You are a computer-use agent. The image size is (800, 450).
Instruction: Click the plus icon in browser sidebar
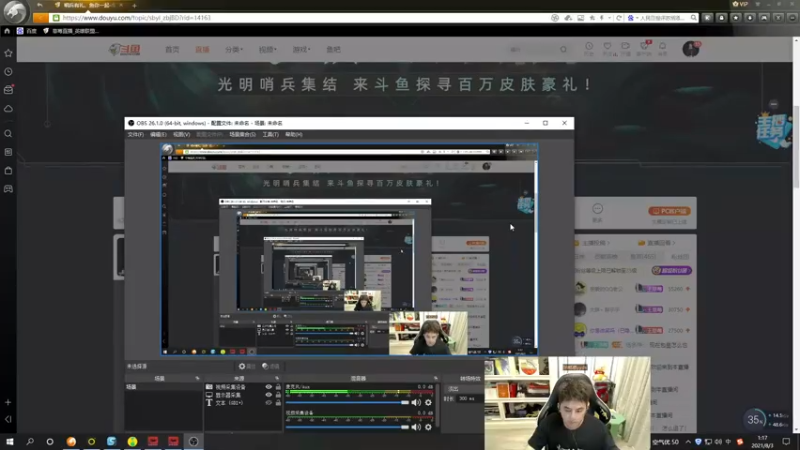click(x=8, y=402)
